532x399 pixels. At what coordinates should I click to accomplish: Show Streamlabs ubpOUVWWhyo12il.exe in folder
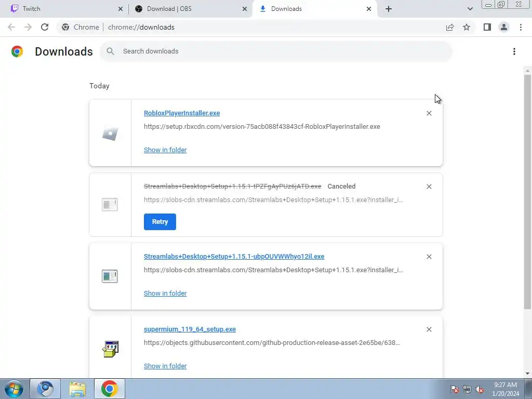click(165, 294)
